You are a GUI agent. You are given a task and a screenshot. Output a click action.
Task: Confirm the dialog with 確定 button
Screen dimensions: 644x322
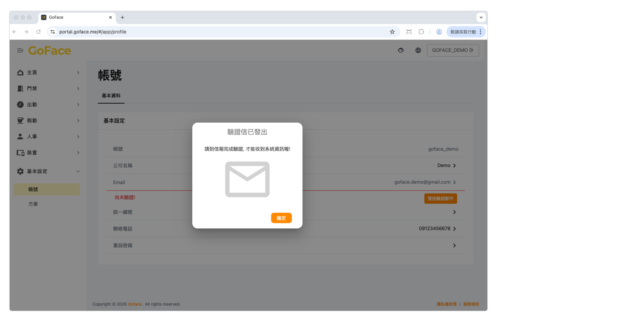[x=281, y=218]
